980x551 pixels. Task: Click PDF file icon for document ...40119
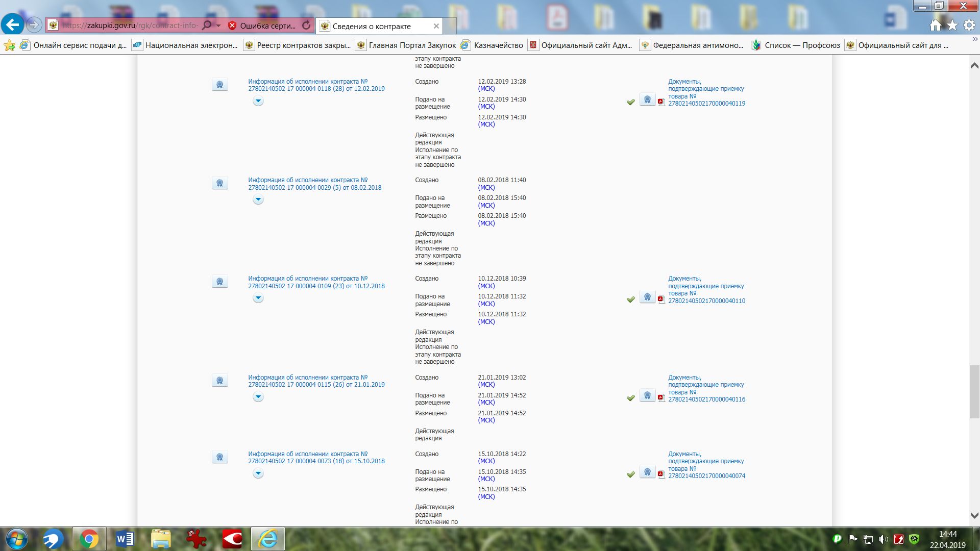pos(661,102)
